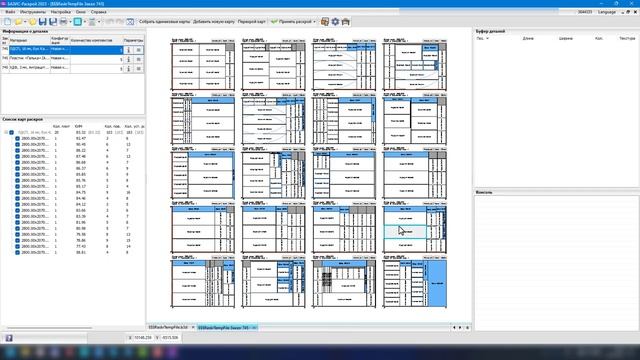Toggle checkbox of the map with KIM 84.75

click(x=17, y=192)
